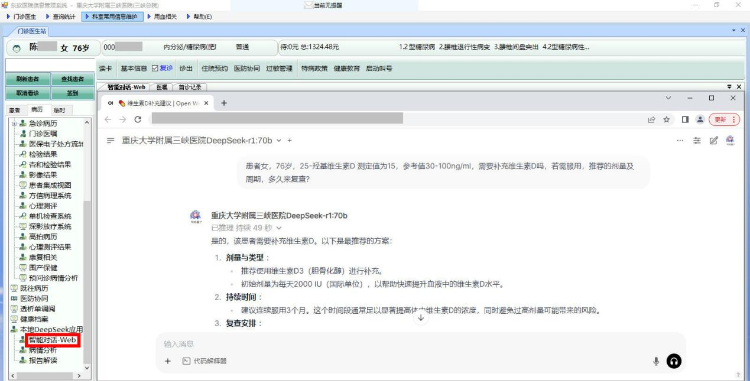Click the patient search input field
Viewport: 750px width, 381px height.
pos(49,65)
